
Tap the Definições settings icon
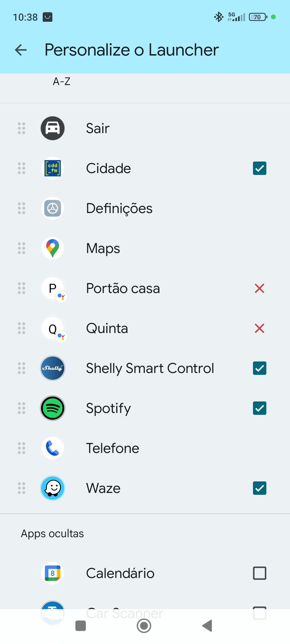(53, 208)
